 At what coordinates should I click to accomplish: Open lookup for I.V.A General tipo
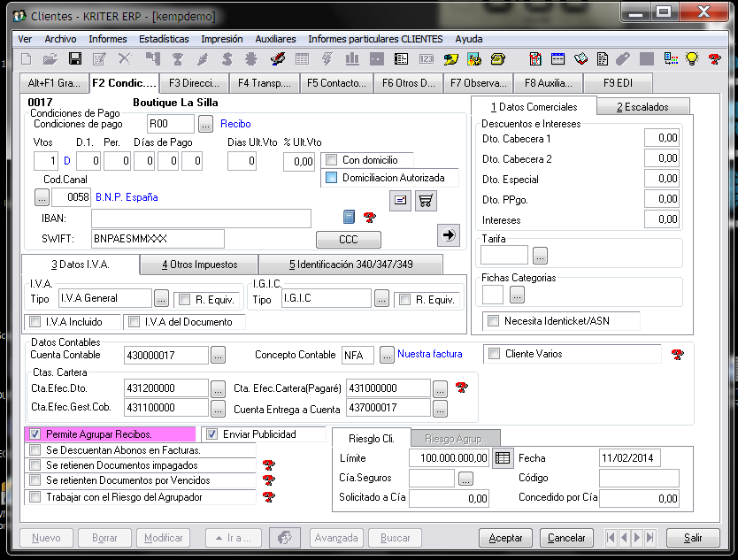pos(161,299)
